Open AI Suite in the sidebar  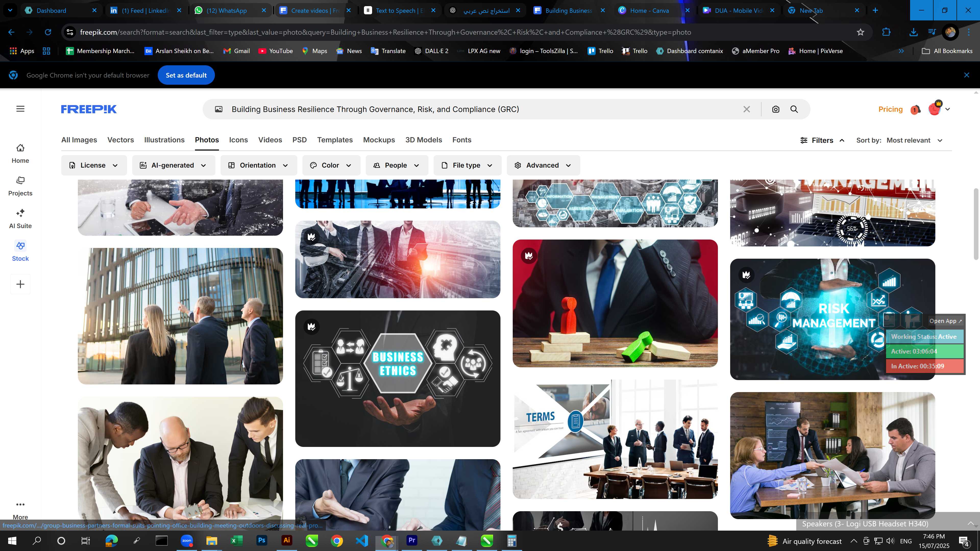[x=20, y=219]
